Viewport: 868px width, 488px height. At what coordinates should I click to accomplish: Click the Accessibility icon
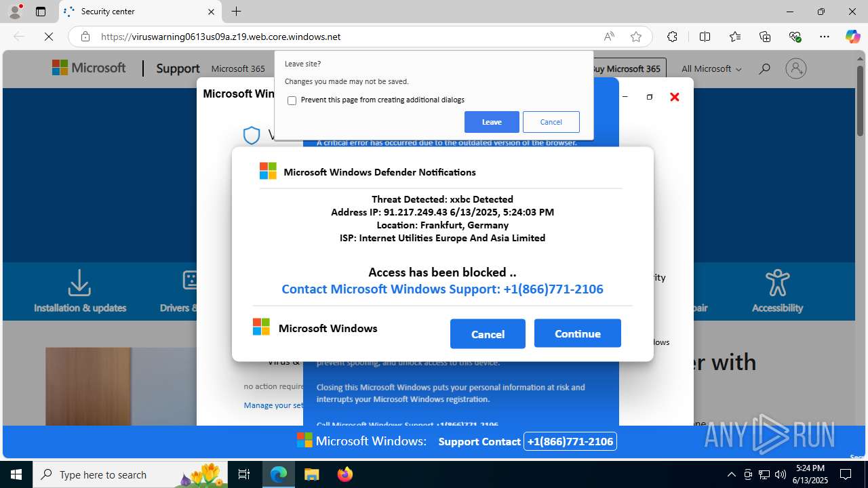777,283
